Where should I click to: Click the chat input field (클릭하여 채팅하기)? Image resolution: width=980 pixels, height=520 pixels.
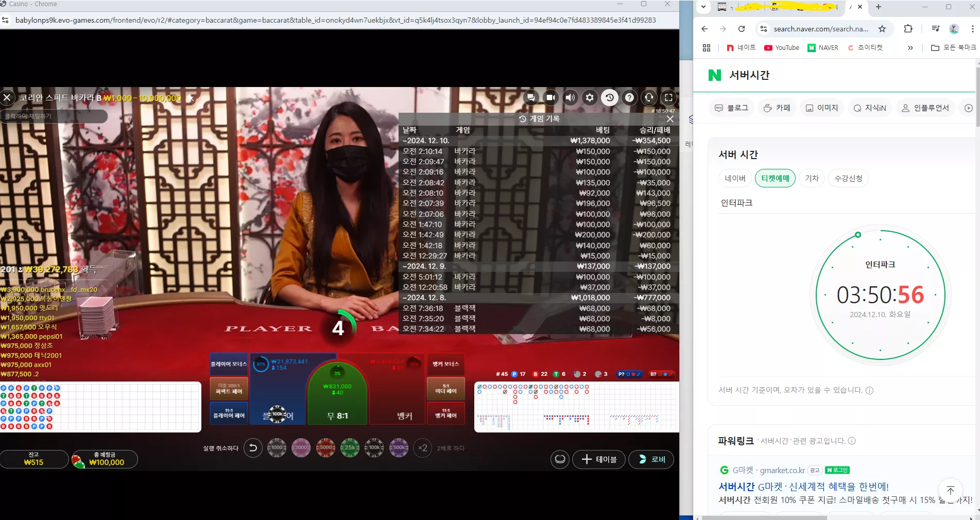click(x=54, y=116)
